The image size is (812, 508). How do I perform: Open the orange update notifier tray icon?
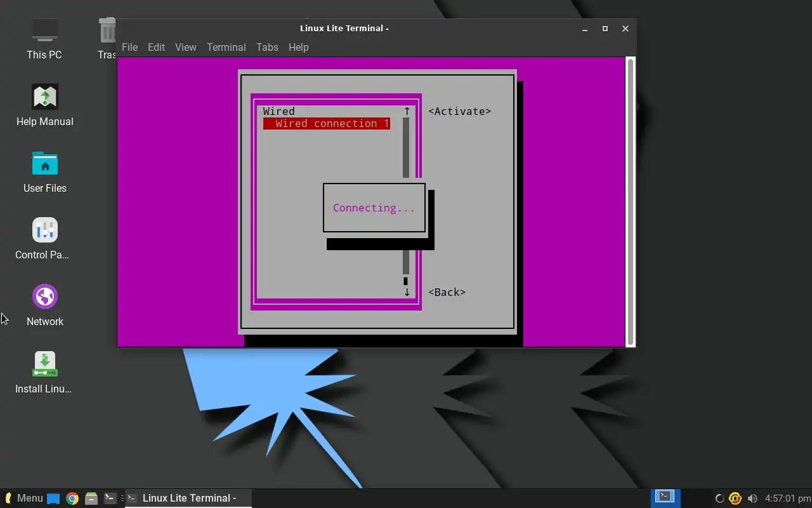735,498
